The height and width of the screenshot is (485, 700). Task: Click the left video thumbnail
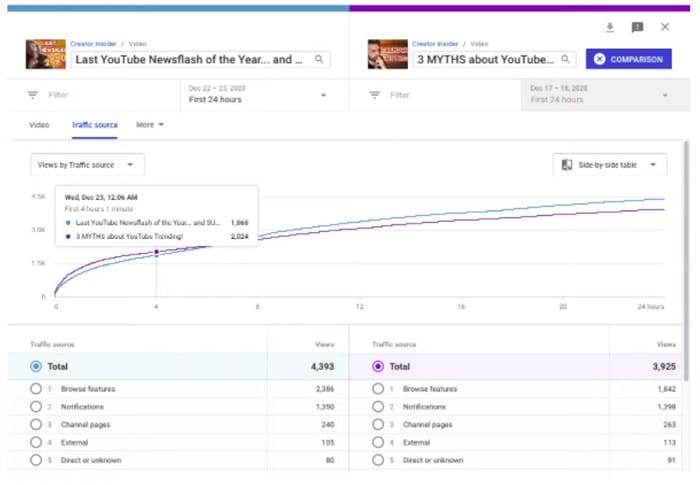coord(45,54)
